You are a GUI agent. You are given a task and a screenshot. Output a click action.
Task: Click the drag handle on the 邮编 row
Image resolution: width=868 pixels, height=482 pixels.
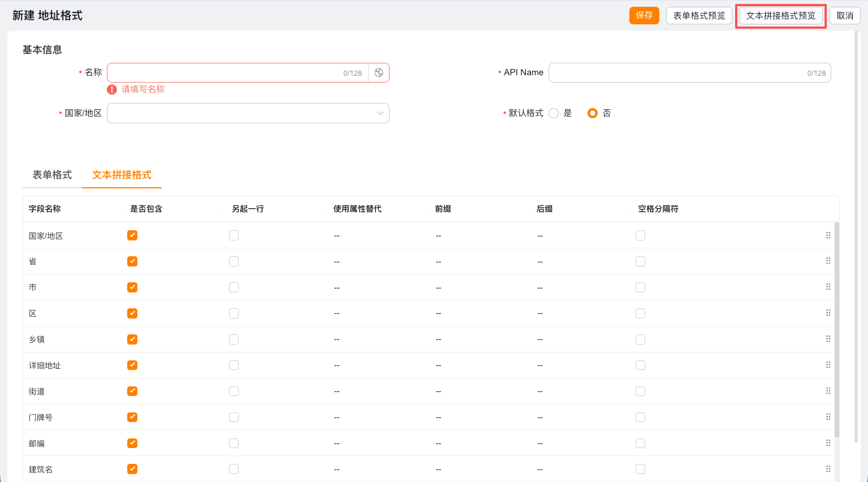point(828,444)
